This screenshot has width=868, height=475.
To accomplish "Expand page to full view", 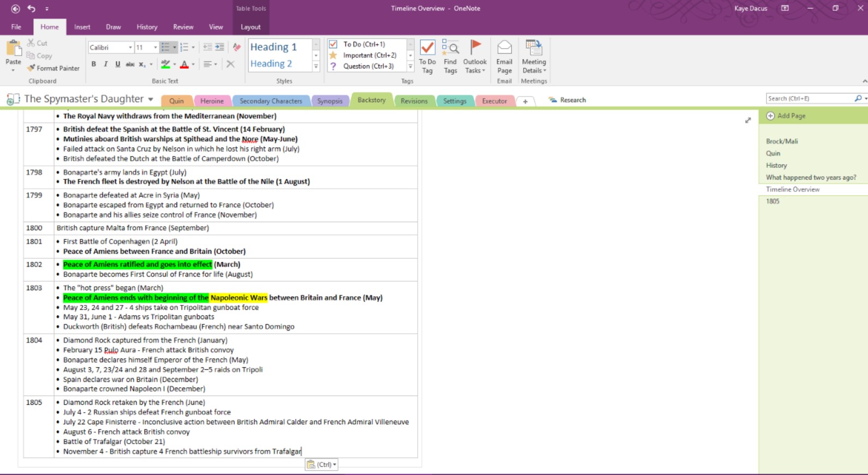I will [748, 120].
